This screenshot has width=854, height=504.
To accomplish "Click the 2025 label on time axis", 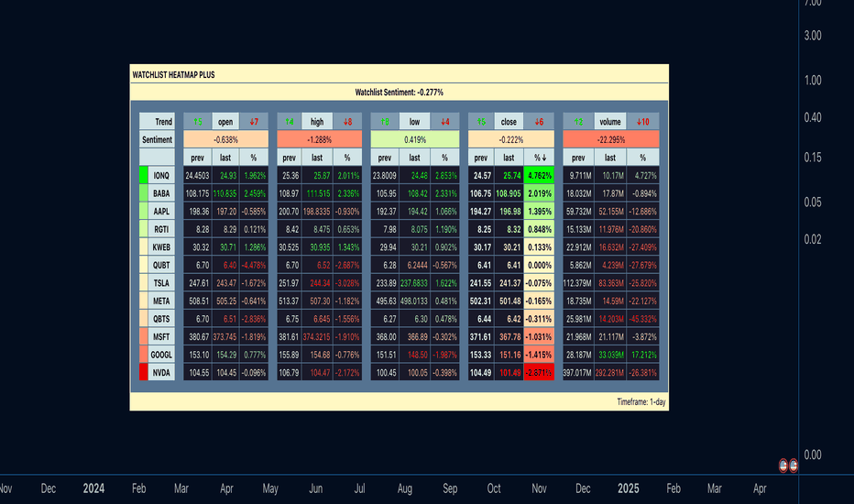I will coord(628,488).
